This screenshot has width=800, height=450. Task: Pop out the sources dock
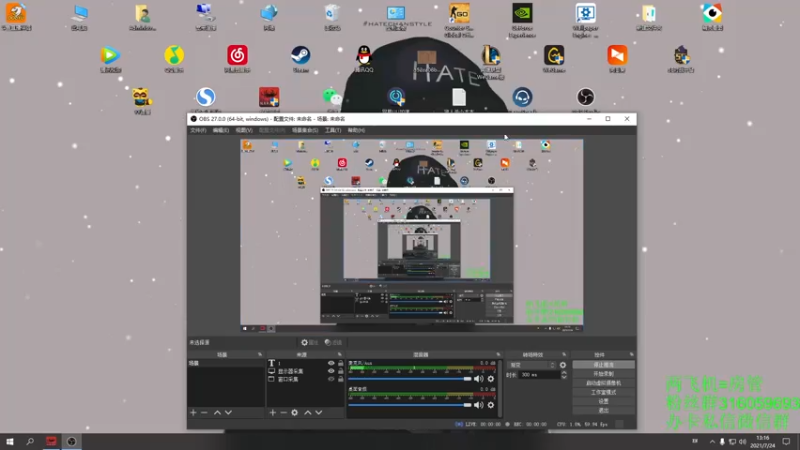pos(340,354)
